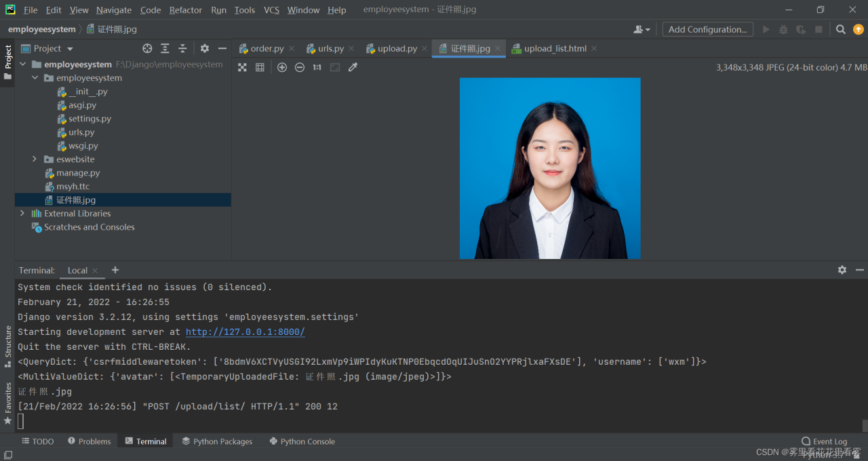
Task: Select wsgi.py in project tree
Action: click(83, 146)
